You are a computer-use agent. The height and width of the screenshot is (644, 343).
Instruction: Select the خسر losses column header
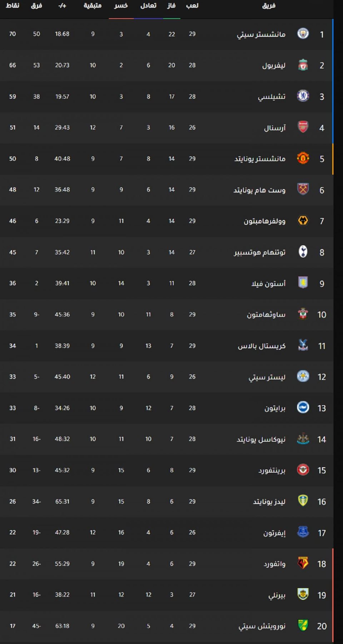tap(121, 6)
